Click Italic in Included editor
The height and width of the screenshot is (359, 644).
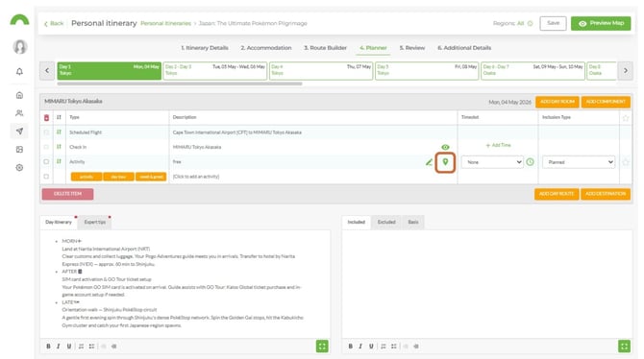coord(360,347)
